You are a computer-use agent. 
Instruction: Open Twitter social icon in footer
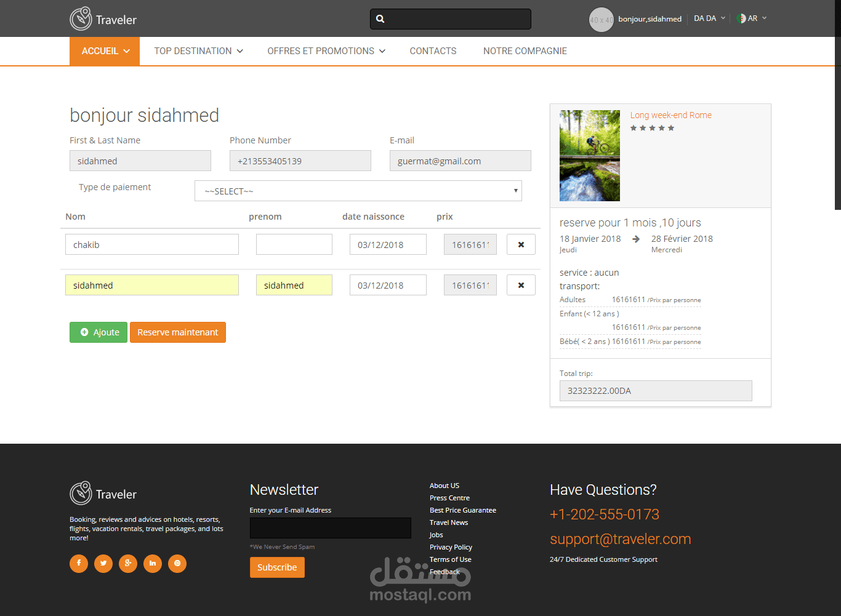(x=103, y=563)
